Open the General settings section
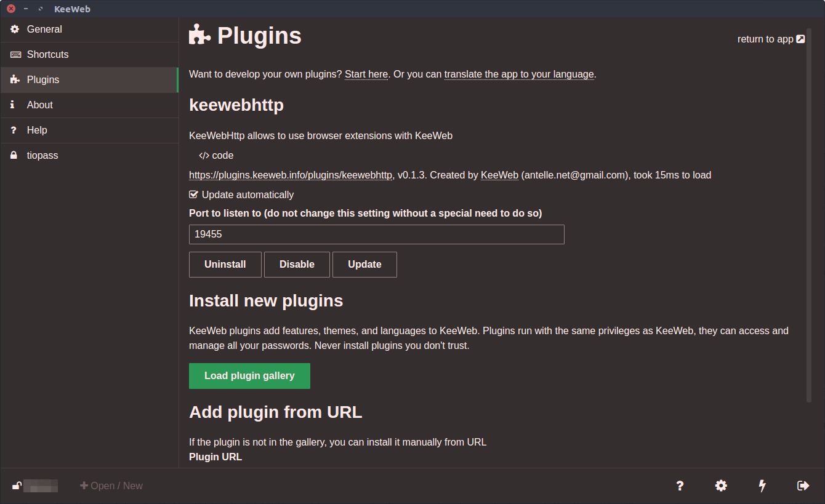 [x=89, y=29]
